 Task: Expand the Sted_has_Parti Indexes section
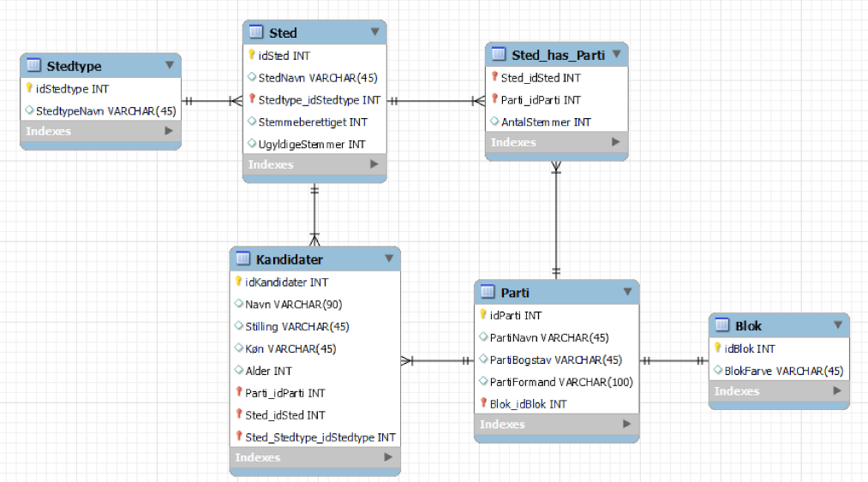[x=615, y=142]
